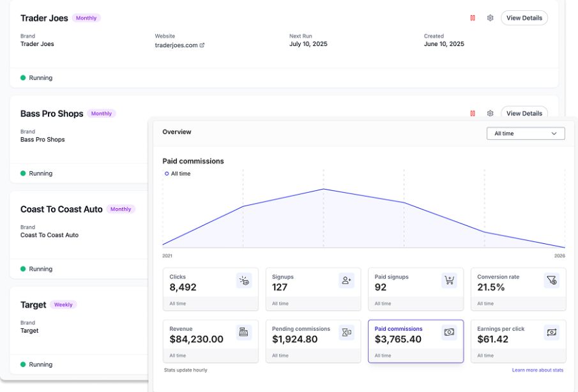
Task: Select the Revenue stat card
Action: pyautogui.click(x=210, y=341)
